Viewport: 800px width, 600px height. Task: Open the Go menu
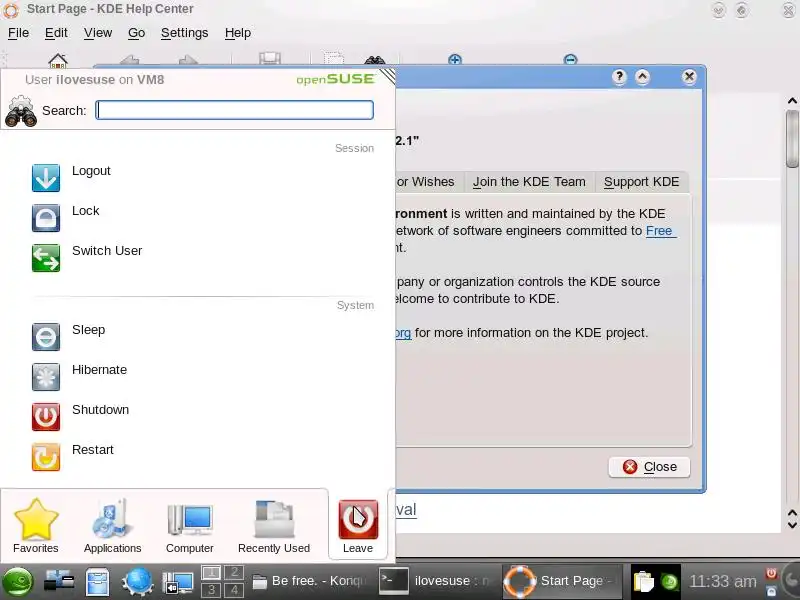(x=136, y=33)
